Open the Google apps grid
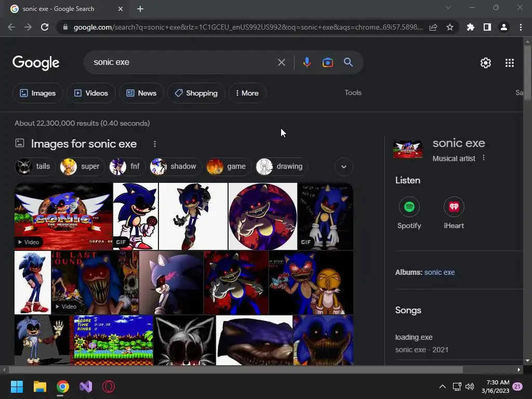 [509, 63]
